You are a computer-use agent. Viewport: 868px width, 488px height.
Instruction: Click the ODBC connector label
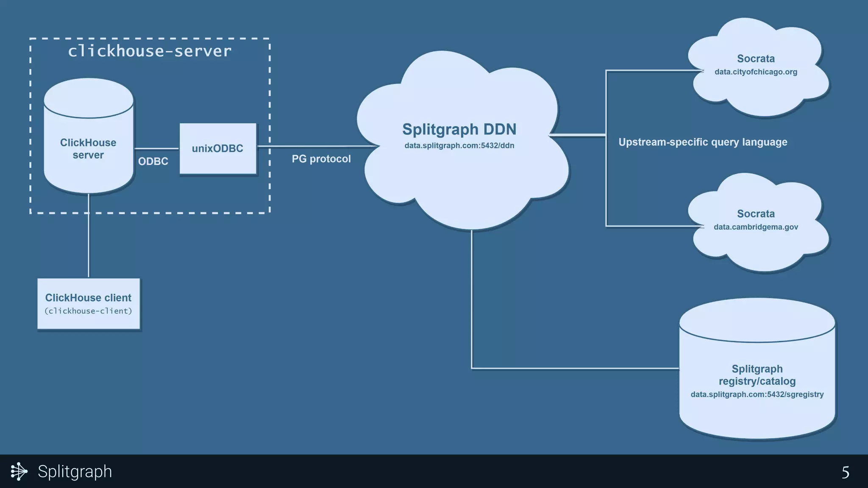tap(153, 161)
